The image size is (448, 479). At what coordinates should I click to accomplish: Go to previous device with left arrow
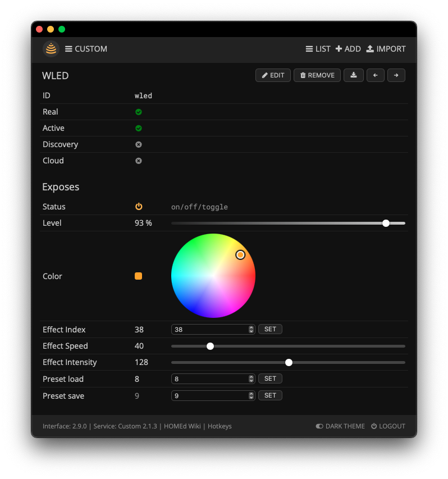click(375, 75)
